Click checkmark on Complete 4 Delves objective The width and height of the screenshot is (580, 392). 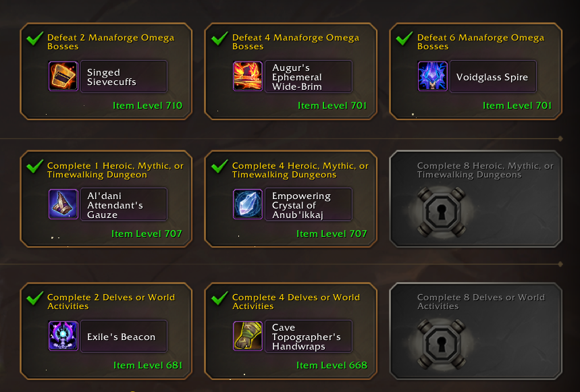[x=219, y=298]
